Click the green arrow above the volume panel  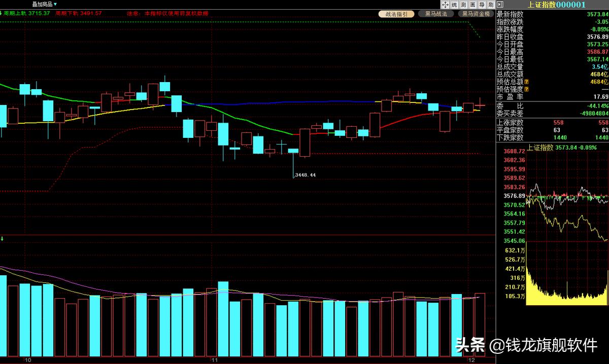(2, 238)
